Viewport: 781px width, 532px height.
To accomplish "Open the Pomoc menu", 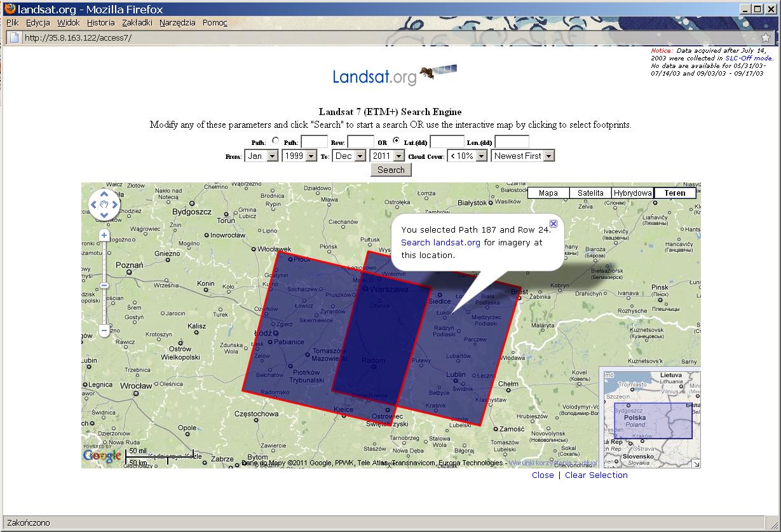I will click(x=215, y=22).
